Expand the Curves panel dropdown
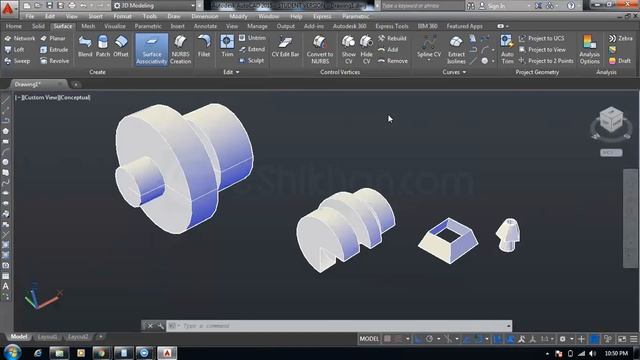 click(x=454, y=72)
